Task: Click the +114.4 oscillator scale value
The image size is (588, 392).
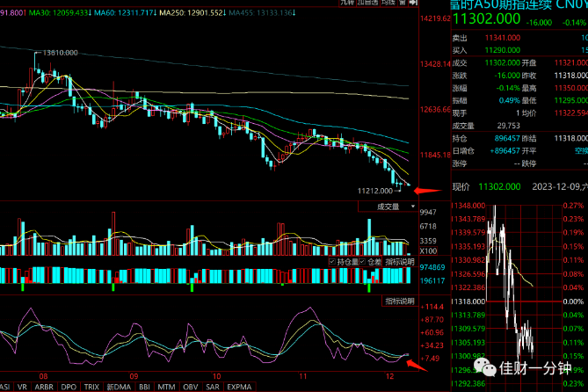Action: tap(432, 307)
